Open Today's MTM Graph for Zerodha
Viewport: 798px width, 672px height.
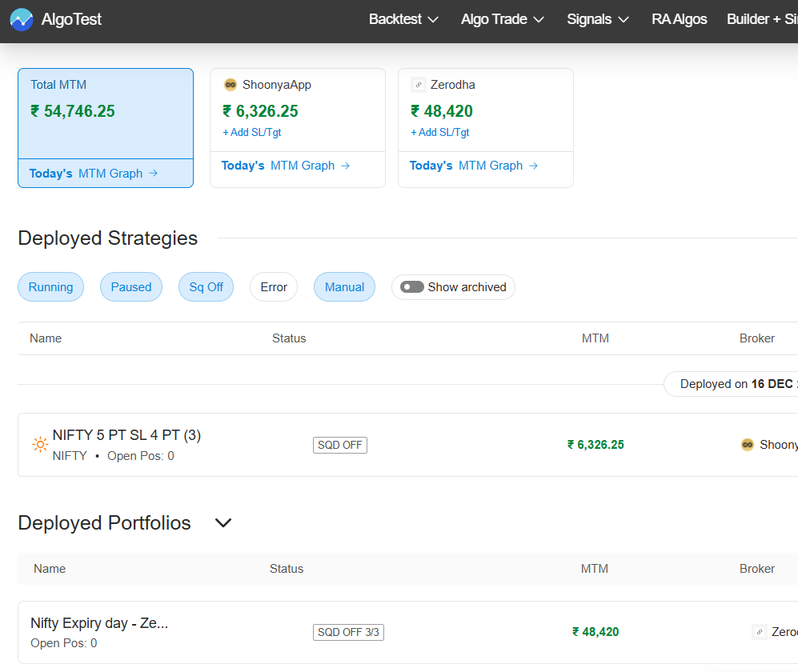(x=473, y=166)
